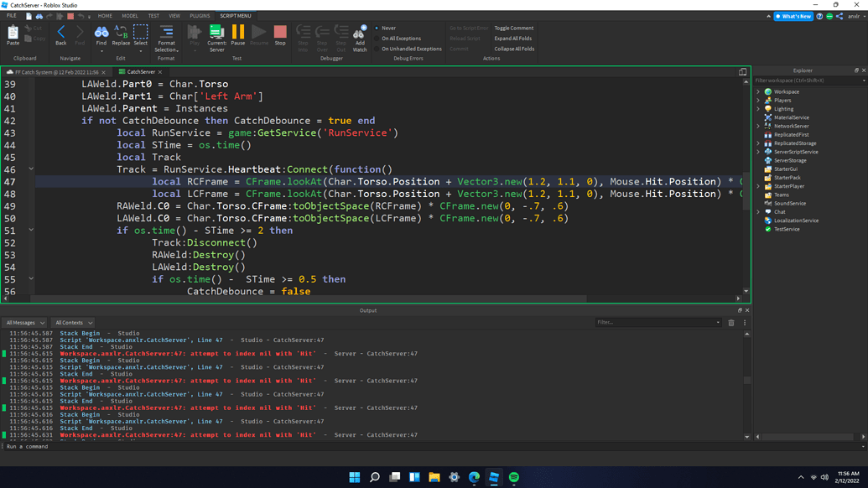Viewport: 868px width, 488px height.
Task: Expand the Players tree node
Action: (758, 100)
